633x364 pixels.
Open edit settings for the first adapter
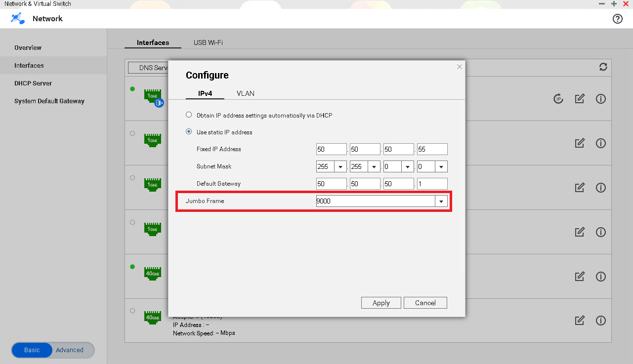pyautogui.click(x=580, y=99)
